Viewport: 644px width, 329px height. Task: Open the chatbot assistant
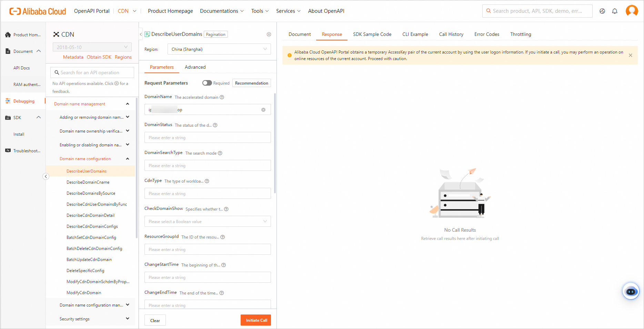point(631,291)
